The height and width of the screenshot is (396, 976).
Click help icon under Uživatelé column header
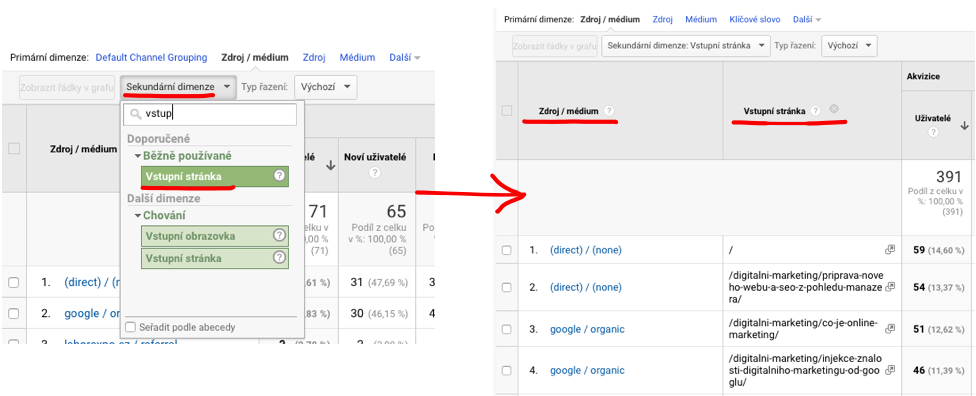click(x=932, y=133)
